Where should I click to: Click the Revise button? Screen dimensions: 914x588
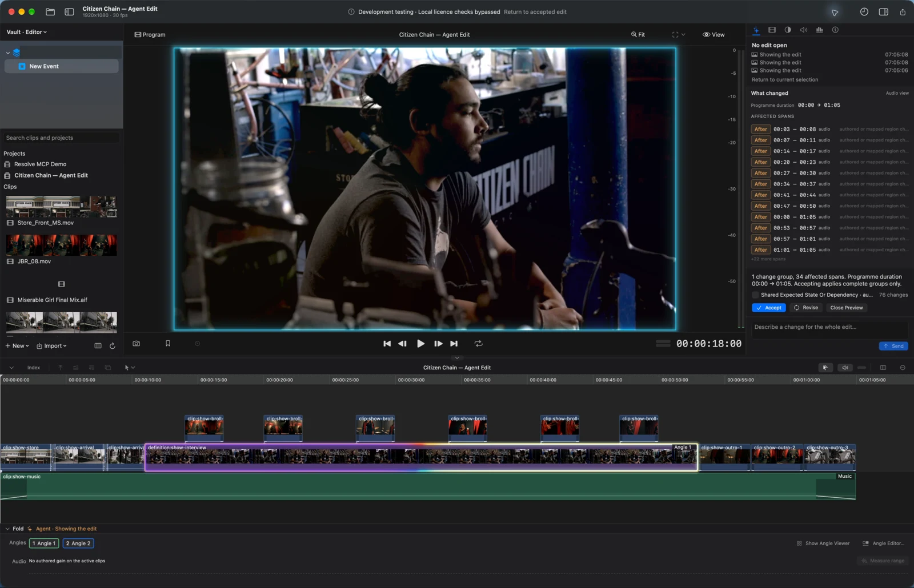coord(806,308)
